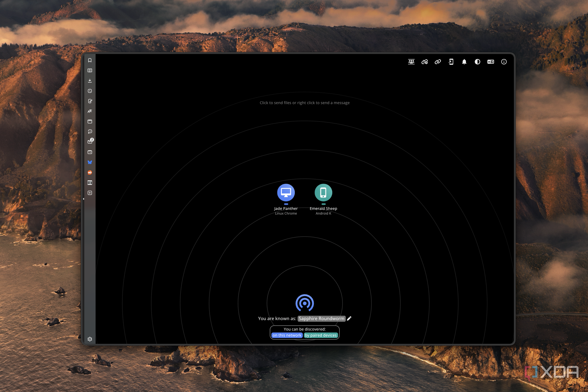Add a new web panel with plus icon

[90, 193]
